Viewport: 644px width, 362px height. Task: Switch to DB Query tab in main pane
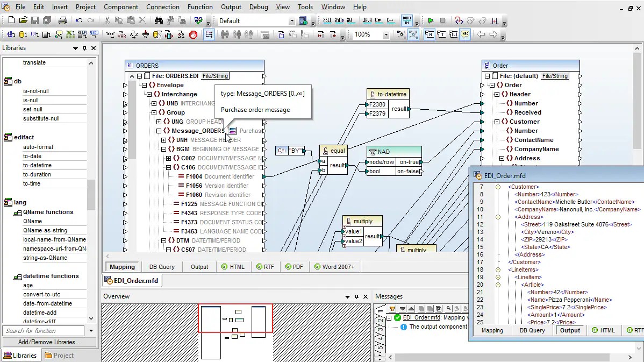pyautogui.click(x=162, y=267)
